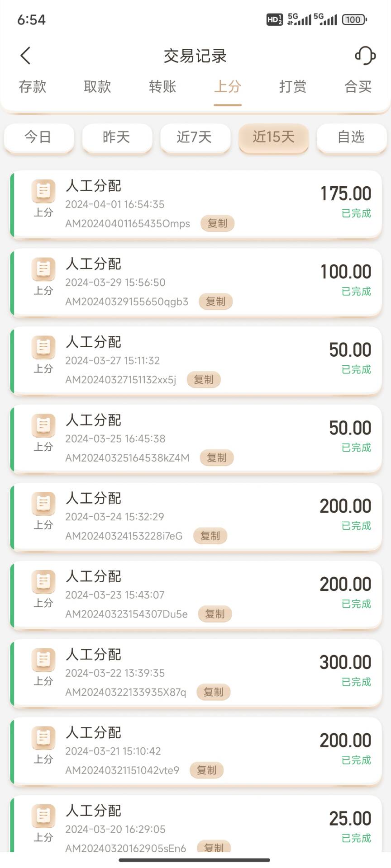
Task: Switch to the 转账 tab
Action: pos(162,86)
